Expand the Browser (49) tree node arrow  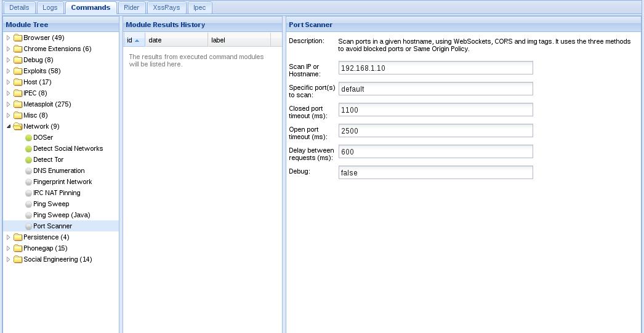click(8, 38)
